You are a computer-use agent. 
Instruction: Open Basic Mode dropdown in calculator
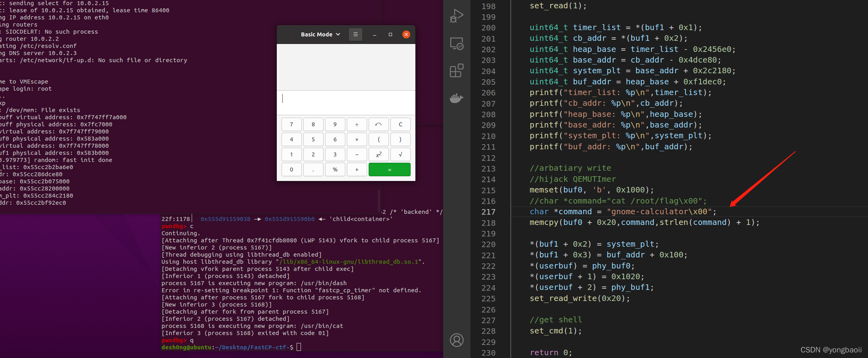coord(320,34)
